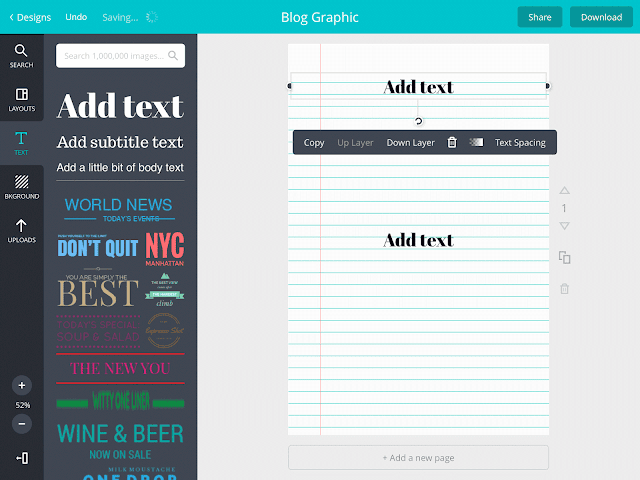This screenshot has width=640, height=480.
Task: Zoom in with the plus button
Action: coord(22,385)
